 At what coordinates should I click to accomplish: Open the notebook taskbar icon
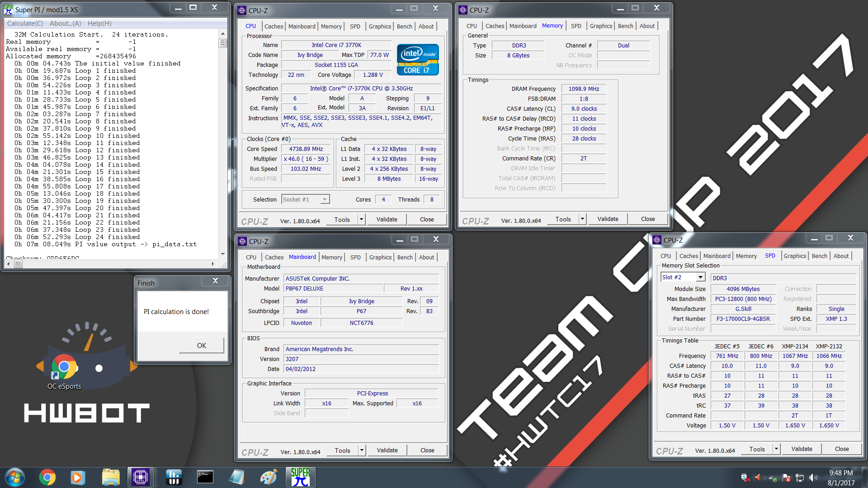236,477
